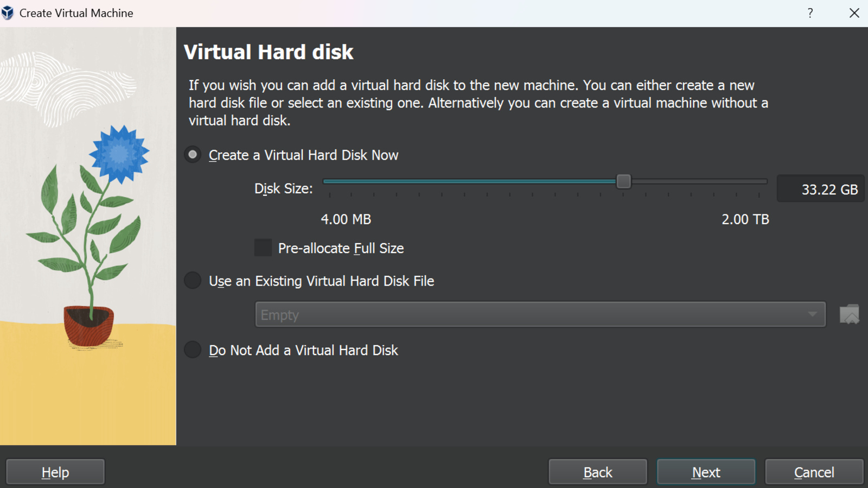Select Do Not Add a Virtual Hard Disk

tap(192, 350)
